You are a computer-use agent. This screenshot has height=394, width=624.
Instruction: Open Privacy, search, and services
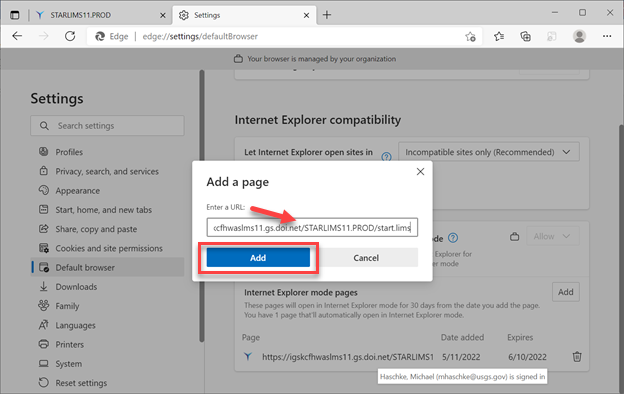(x=107, y=171)
